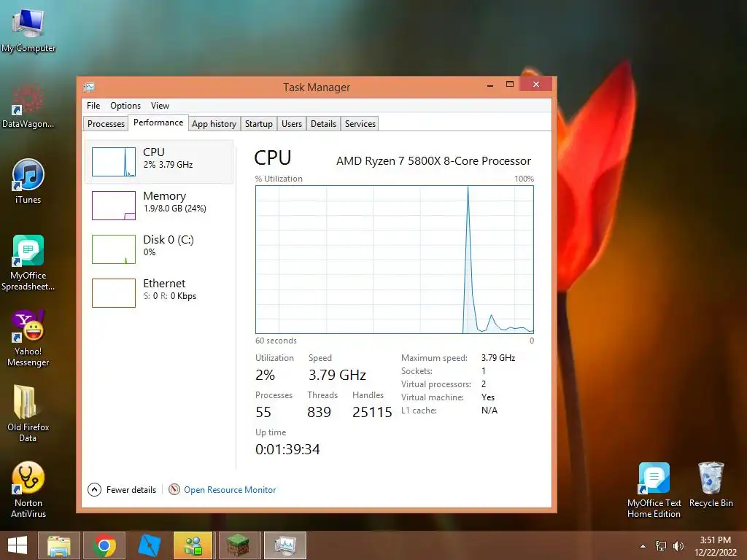The image size is (747, 560).
Task: Launch iTunes from desktop
Action: click(x=28, y=181)
